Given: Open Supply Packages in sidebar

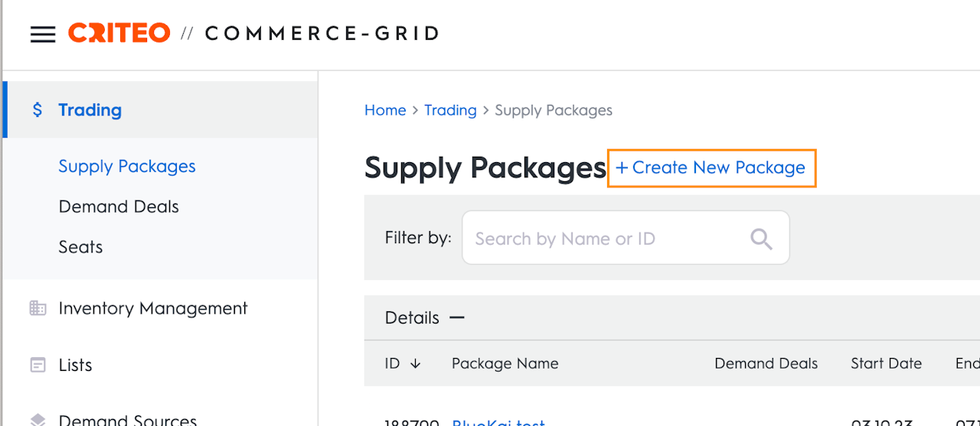Looking at the screenshot, I should 127,166.
